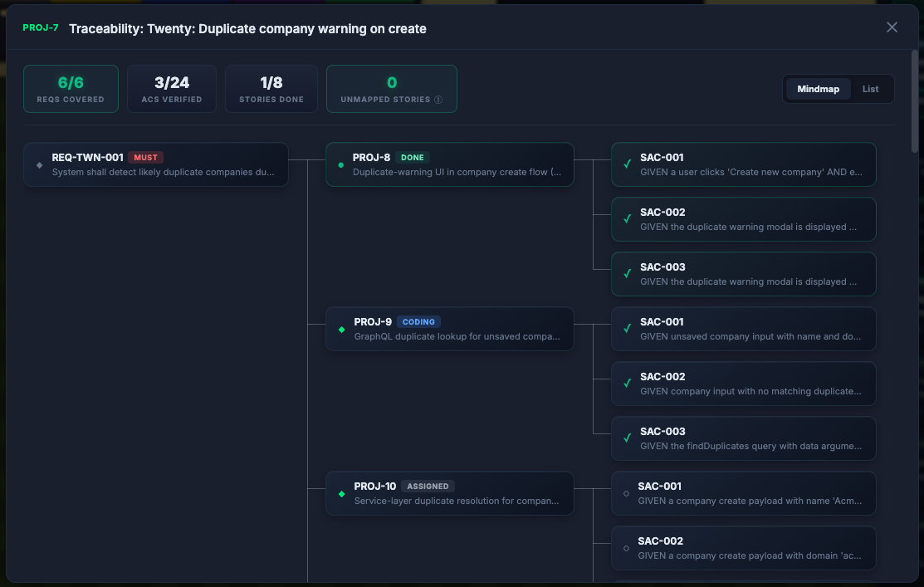Click the diamond status icon on PROJ-10

click(x=340, y=492)
